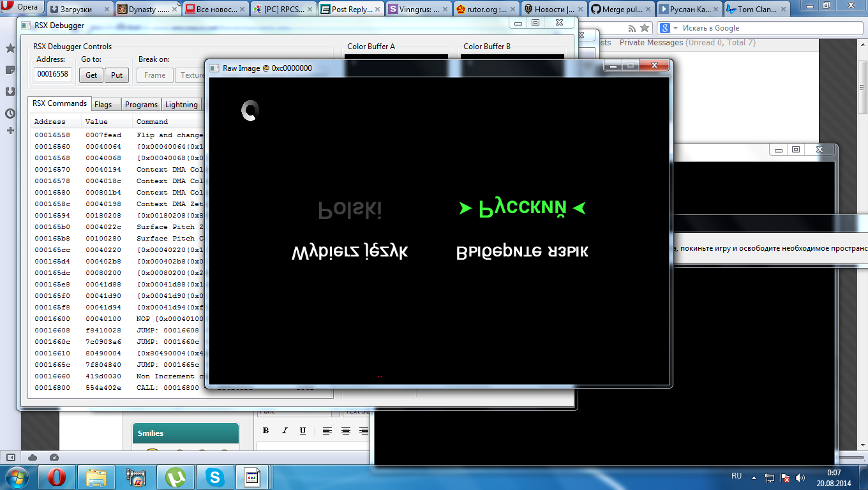Click the Put button in RSX Debugger

point(117,75)
